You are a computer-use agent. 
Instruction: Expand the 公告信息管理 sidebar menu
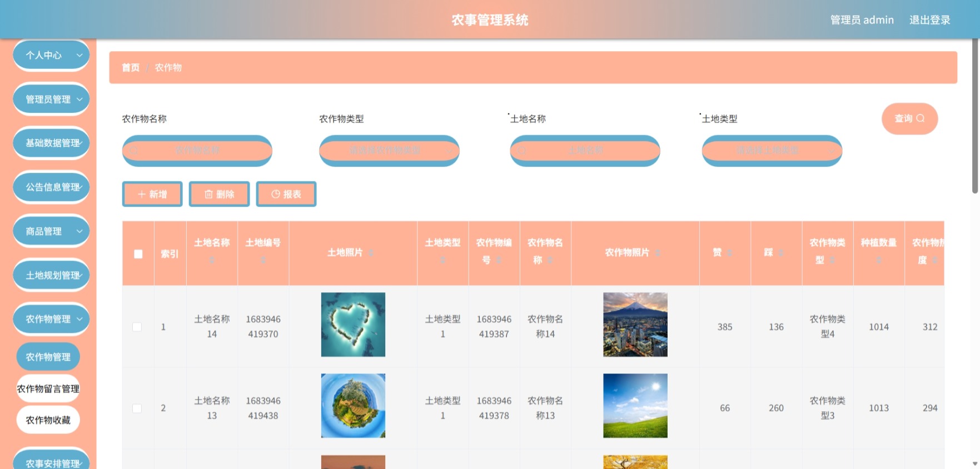[51, 187]
